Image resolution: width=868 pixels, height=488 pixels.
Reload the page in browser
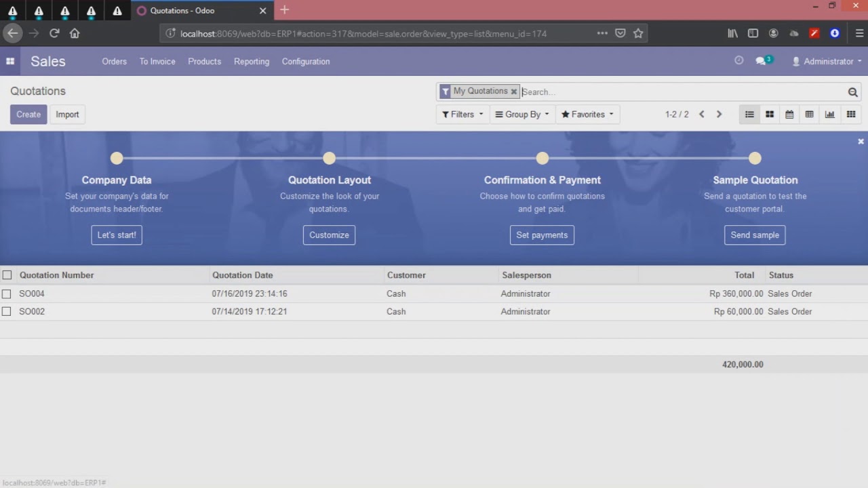click(54, 33)
